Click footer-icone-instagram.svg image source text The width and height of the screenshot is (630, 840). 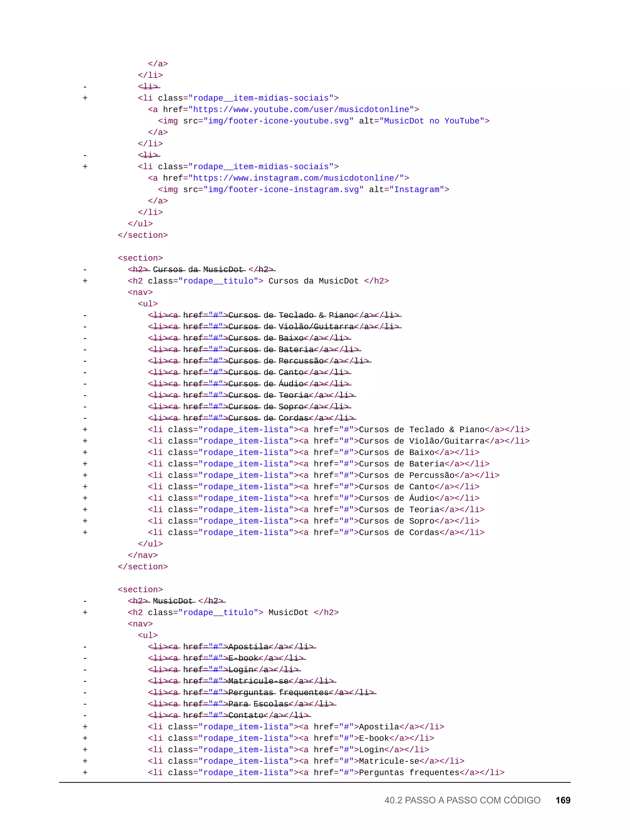pyautogui.click(x=283, y=189)
